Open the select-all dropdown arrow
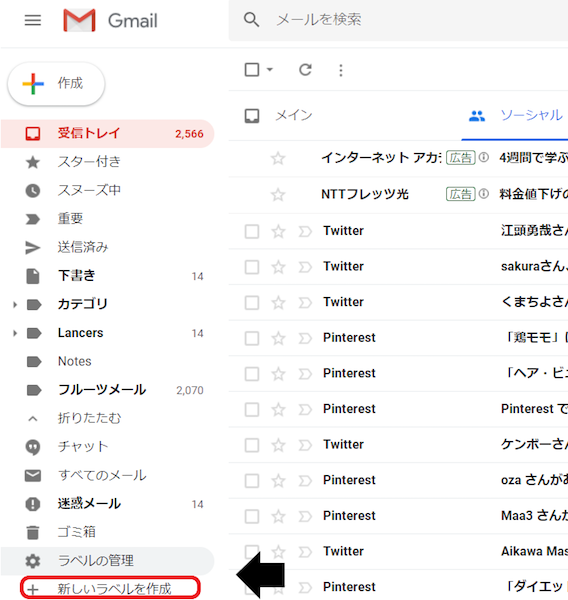This screenshot has width=568, height=600. [270, 70]
